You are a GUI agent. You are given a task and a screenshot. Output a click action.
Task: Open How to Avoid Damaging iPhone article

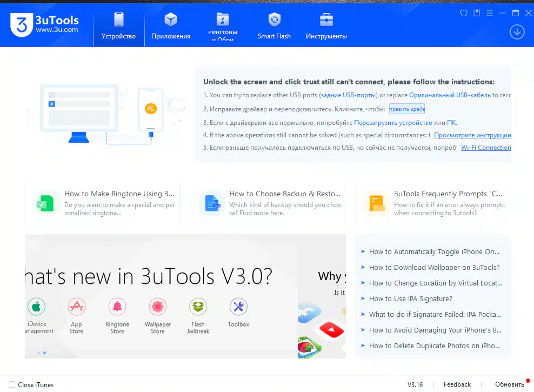tap(435, 330)
